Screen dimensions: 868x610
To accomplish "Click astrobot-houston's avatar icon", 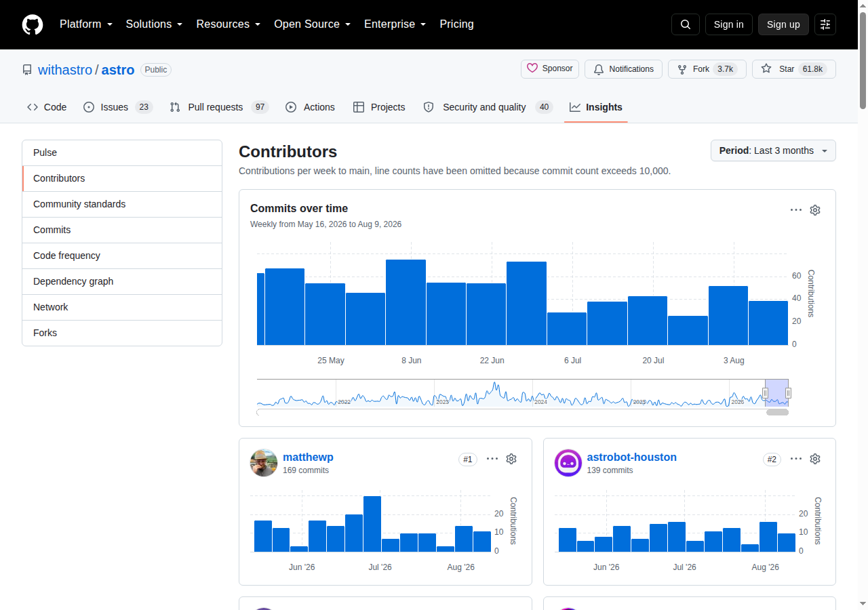I will point(568,463).
